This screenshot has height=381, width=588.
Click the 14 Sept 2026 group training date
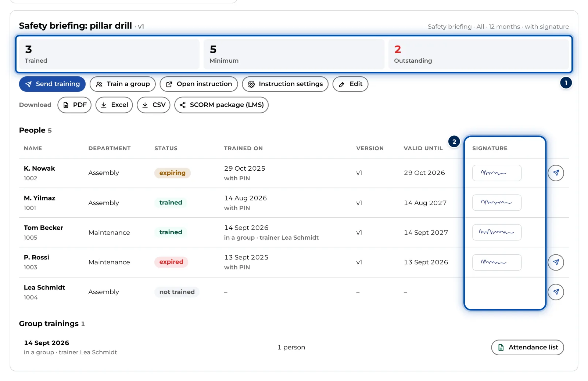[x=47, y=343]
